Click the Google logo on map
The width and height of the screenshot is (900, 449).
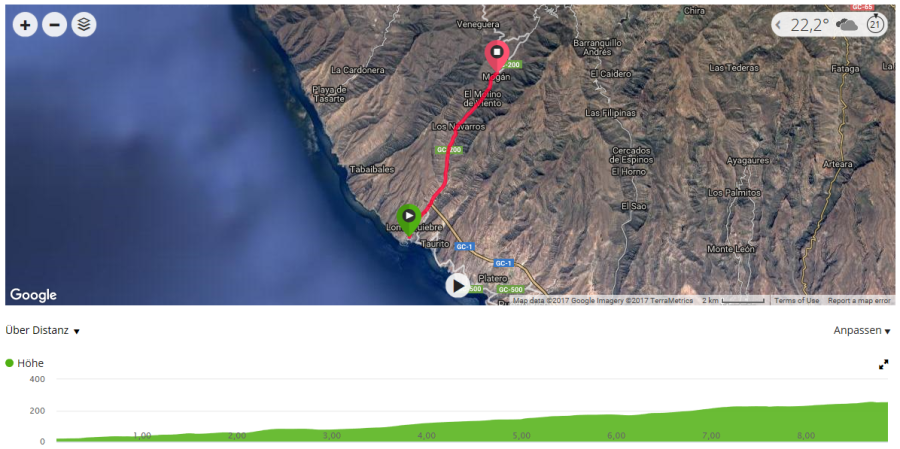pyautogui.click(x=33, y=295)
